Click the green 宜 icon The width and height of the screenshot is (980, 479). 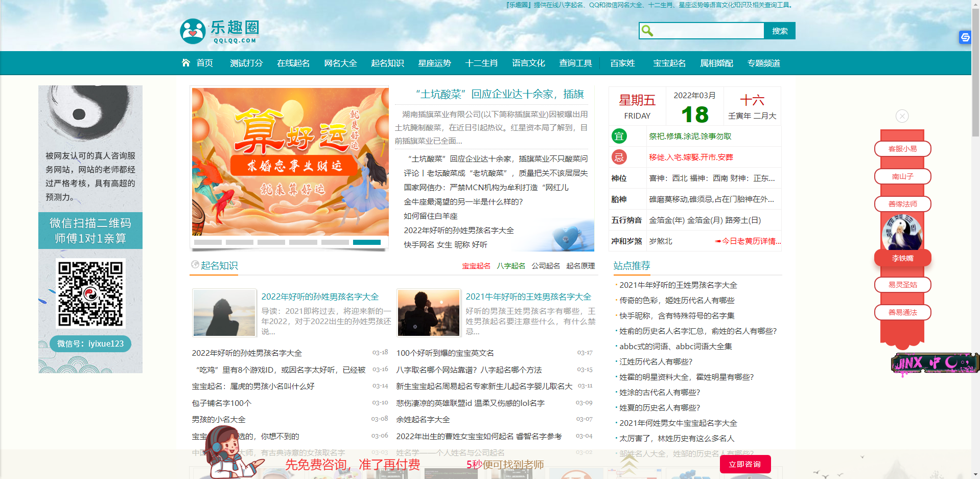pos(619,136)
